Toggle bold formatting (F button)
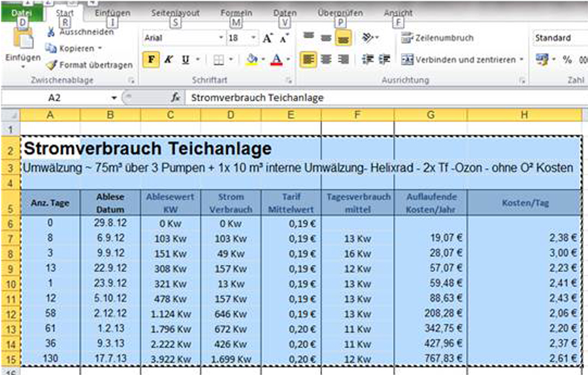 tap(152, 59)
